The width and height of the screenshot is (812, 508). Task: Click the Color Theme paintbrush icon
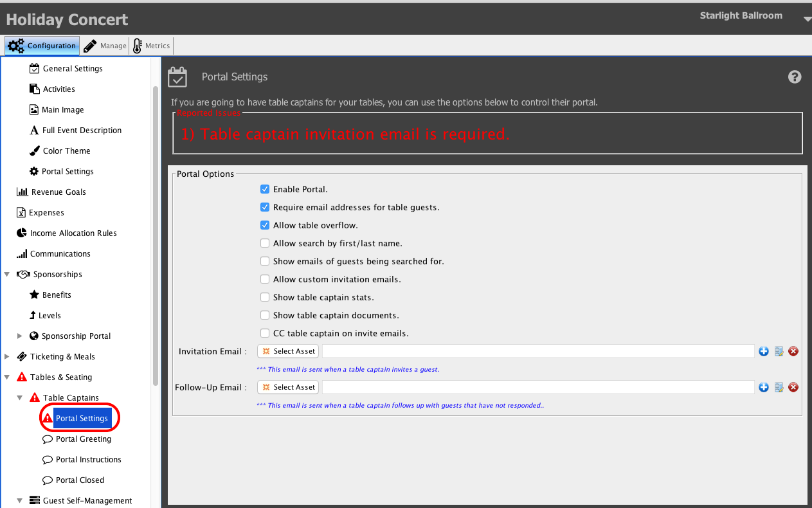tap(35, 150)
